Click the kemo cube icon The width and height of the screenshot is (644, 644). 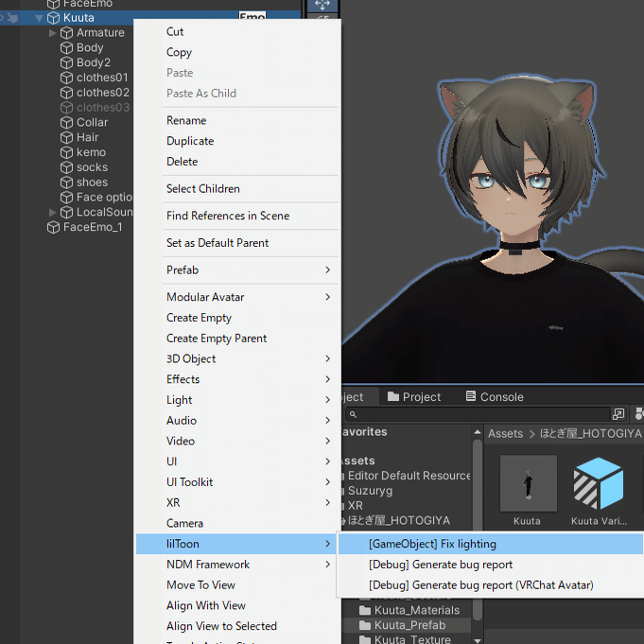tap(66, 152)
